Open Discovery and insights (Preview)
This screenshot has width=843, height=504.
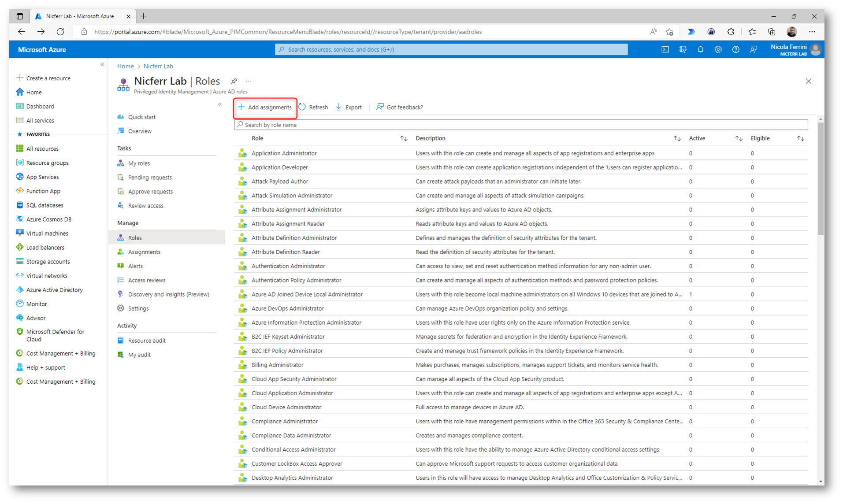(x=168, y=294)
